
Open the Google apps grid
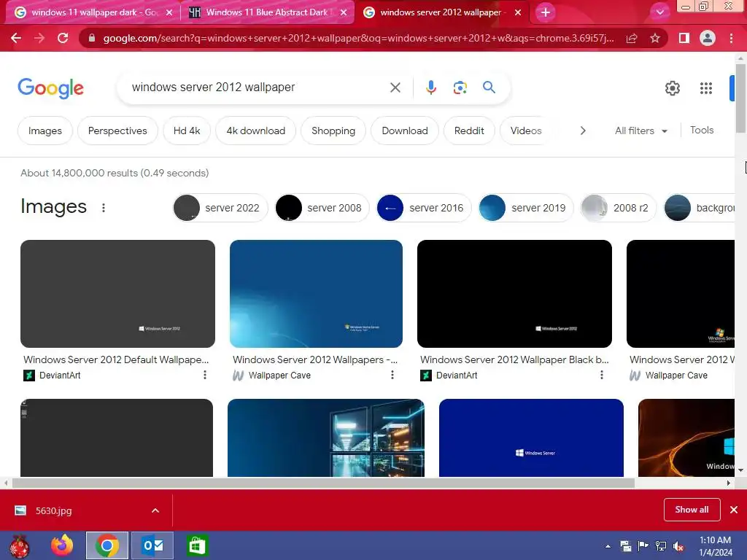[706, 88]
